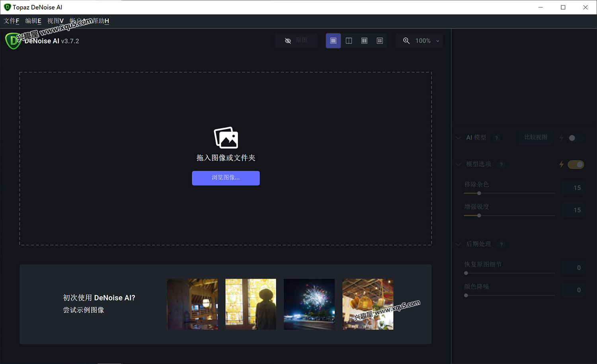Open the 视图 menu
This screenshot has width=597, height=364.
(x=55, y=21)
